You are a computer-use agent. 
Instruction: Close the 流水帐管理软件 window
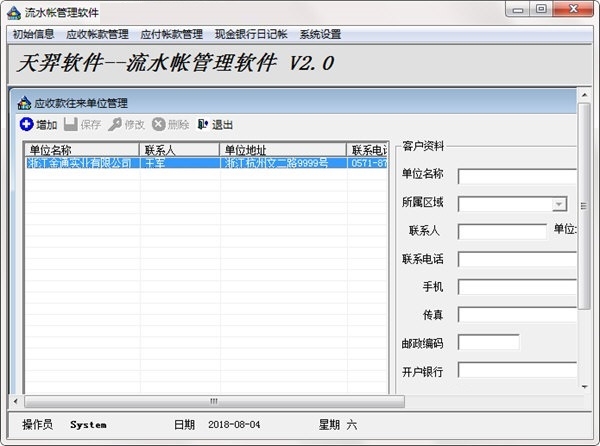[x=573, y=9]
